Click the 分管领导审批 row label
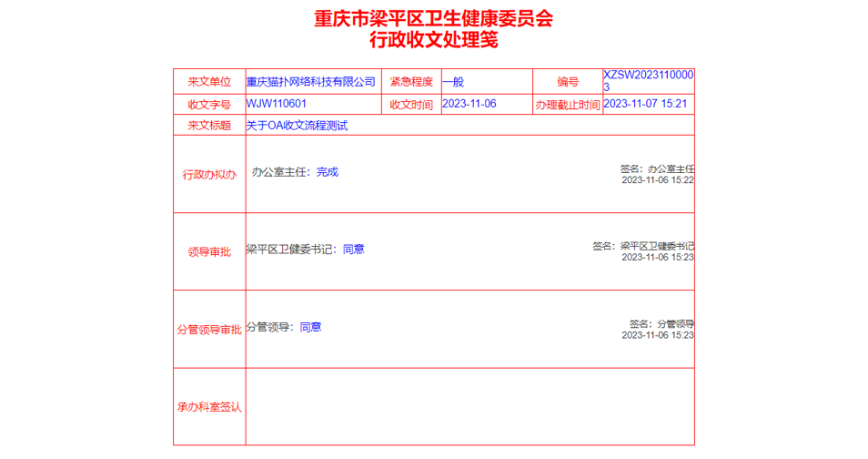 (x=209, y=330)
